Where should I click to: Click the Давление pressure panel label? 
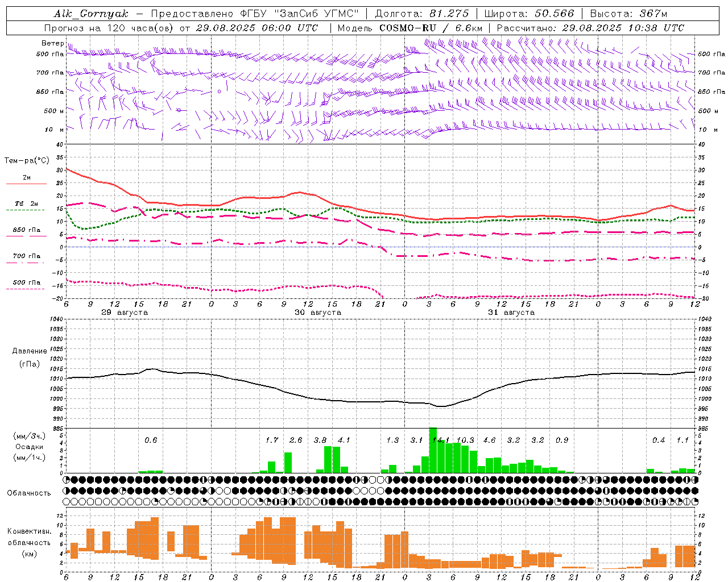(x=30, y=351)
